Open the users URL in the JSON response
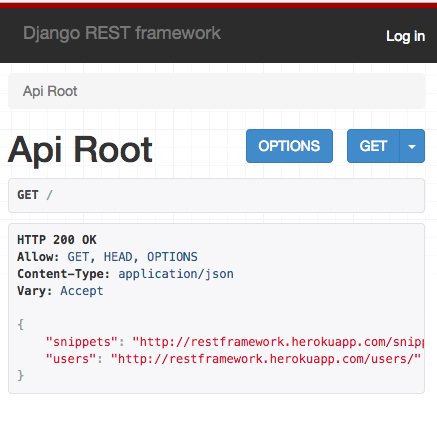The height and width of the screenshot is (437, 437). [265, 359]
